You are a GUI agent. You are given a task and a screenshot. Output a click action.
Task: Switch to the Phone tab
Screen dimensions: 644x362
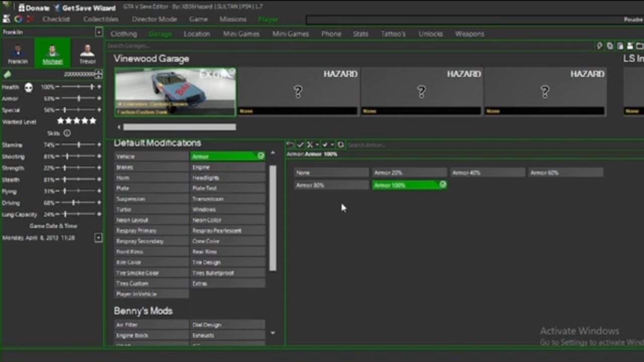pos(331,34)
